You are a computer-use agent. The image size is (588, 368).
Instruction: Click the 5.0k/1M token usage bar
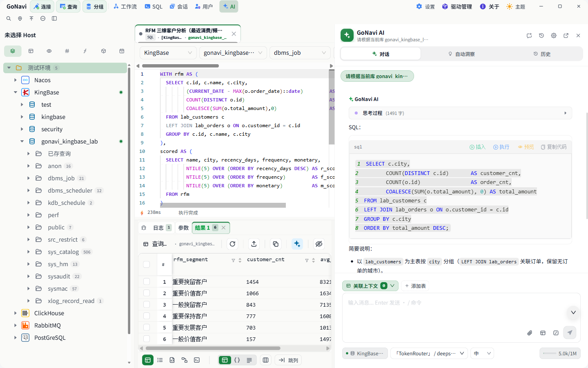coord(560,353)
